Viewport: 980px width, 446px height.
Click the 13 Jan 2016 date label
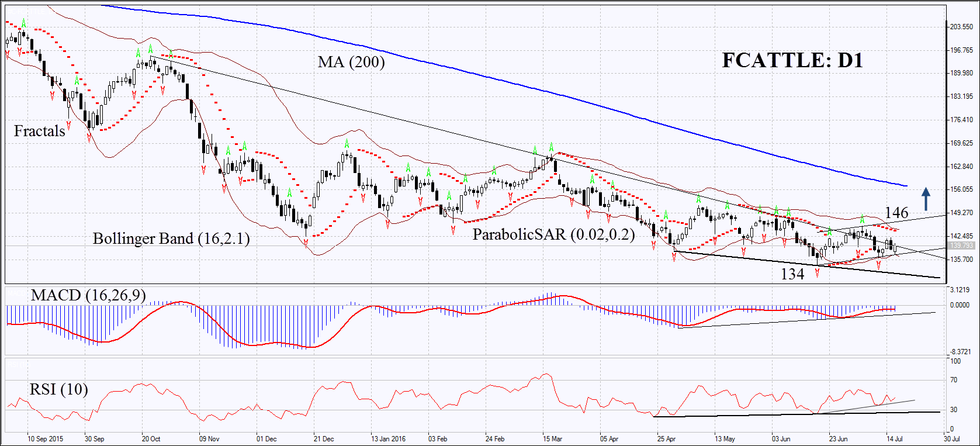tap(388, 438)
